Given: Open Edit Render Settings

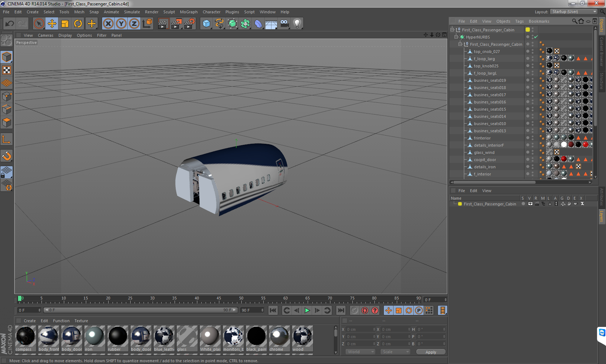Looking at the screenshot, I should click(x=190, y=24).
